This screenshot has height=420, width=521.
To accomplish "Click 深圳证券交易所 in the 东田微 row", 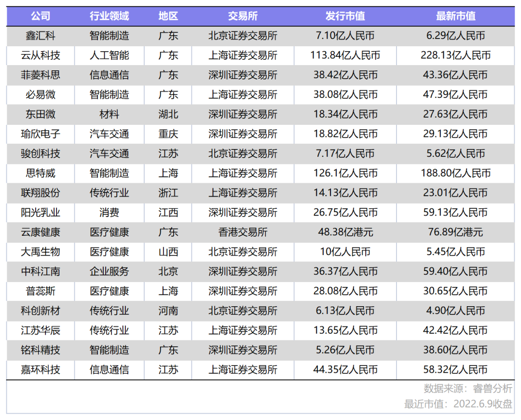I will click(x=243, y=114).
